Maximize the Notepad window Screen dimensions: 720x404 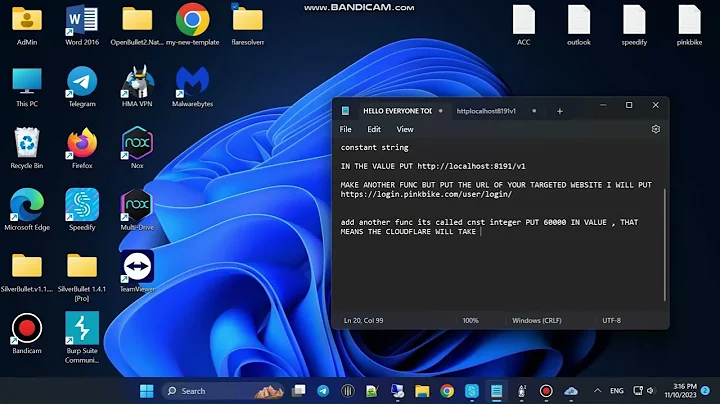(629, 105)
